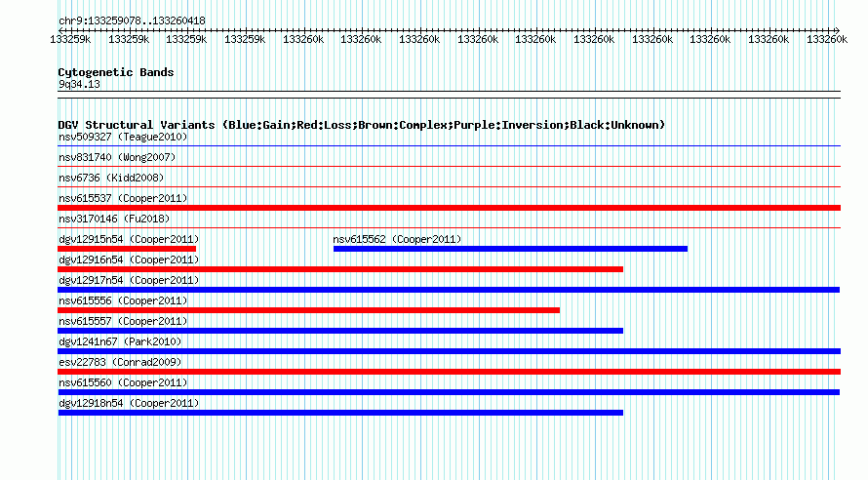Click the thick red bar under nsv615537
This screenshot has height=480, width=868.
(449, 208)
